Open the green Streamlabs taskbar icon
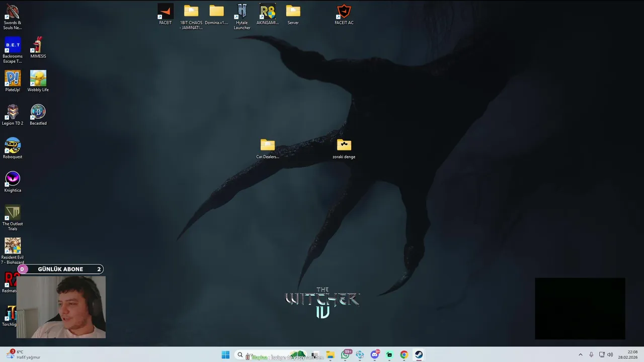The image size is (644, 362). [389, 355]
